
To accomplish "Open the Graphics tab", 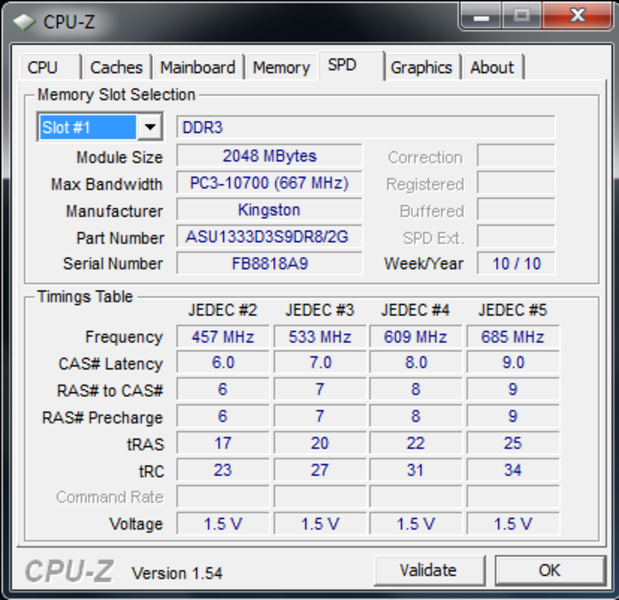I will [x=422, y=67].
